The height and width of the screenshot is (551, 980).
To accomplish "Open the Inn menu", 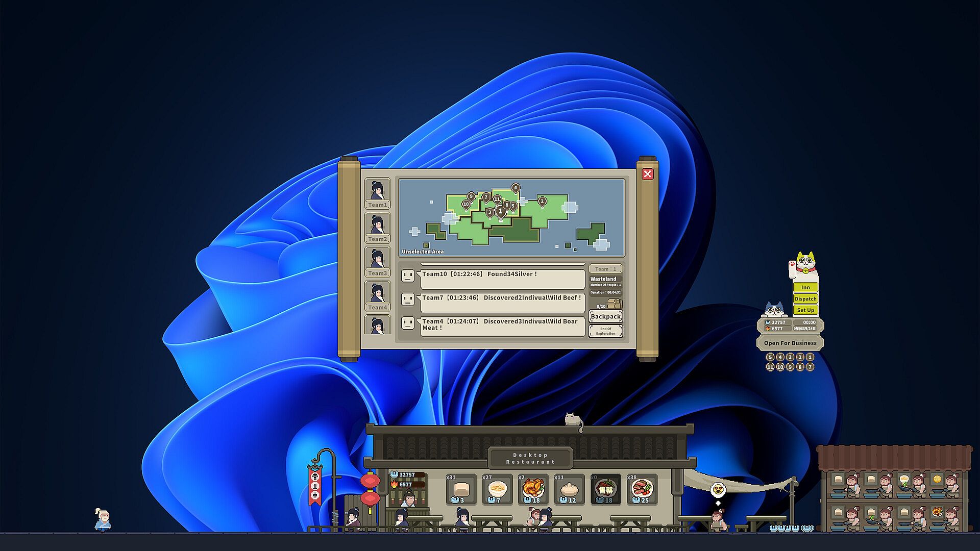I will (805, 287).
